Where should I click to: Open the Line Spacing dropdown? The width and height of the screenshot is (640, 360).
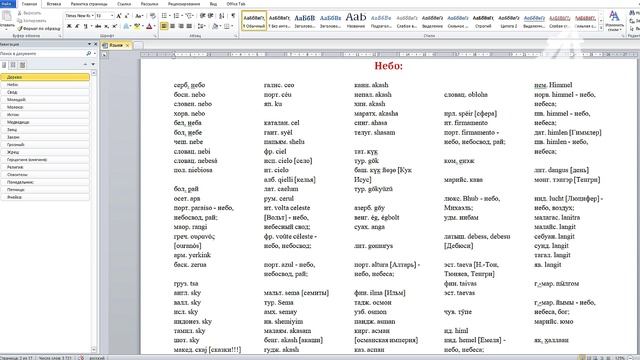tap(201, 26)
